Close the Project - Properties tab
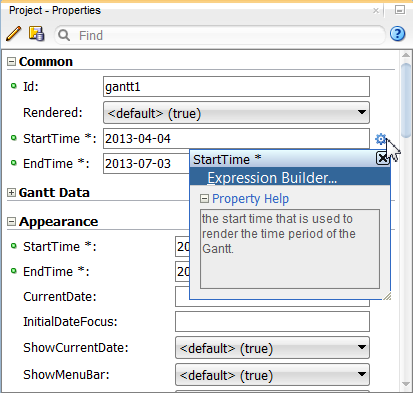413x393 pixels. click(376, 11)
